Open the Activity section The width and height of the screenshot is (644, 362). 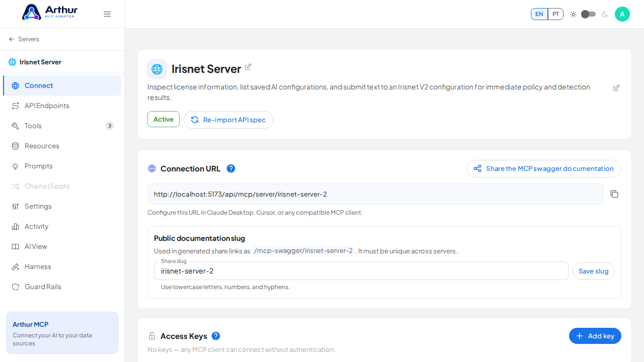[62, 226]
